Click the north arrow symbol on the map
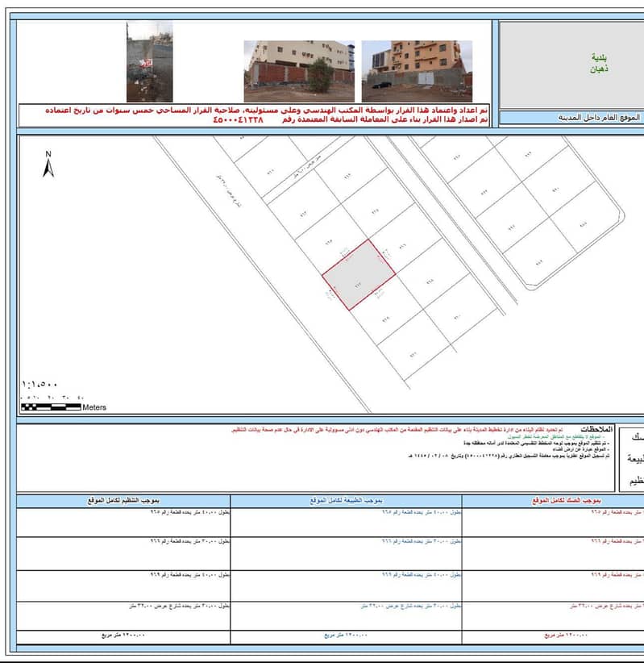644x663 pixels. click(x=48, y=165)
